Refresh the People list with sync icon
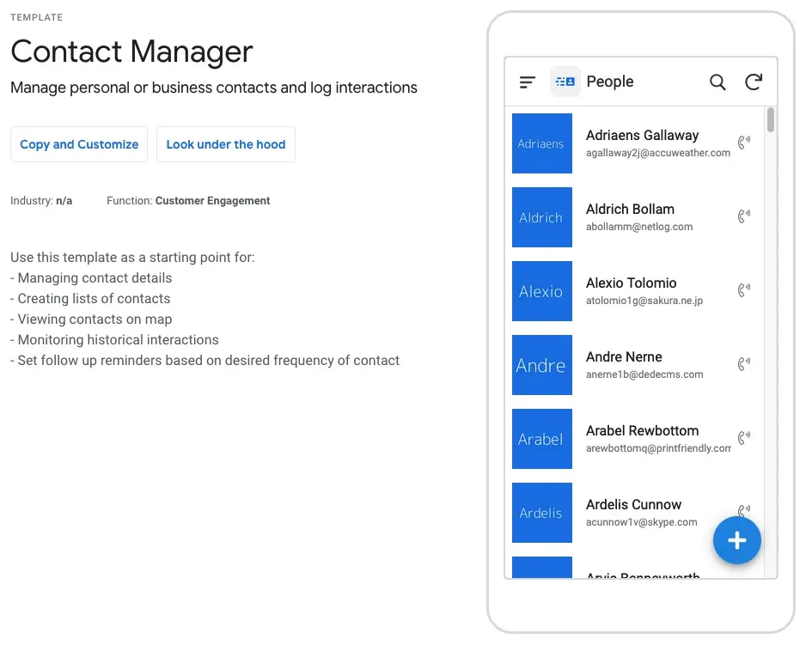This screenshot has height=645, width=812. point(754,82)
